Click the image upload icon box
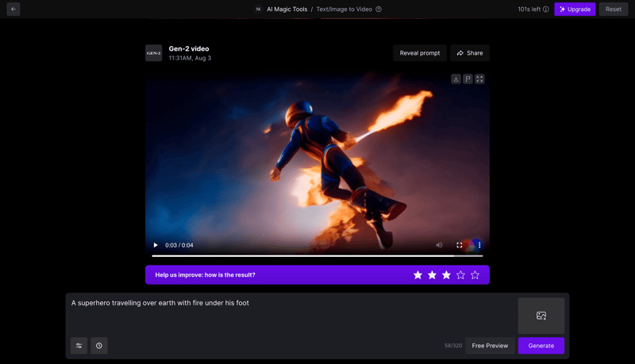Screen dimensions: 635x364 pos(541,316)
